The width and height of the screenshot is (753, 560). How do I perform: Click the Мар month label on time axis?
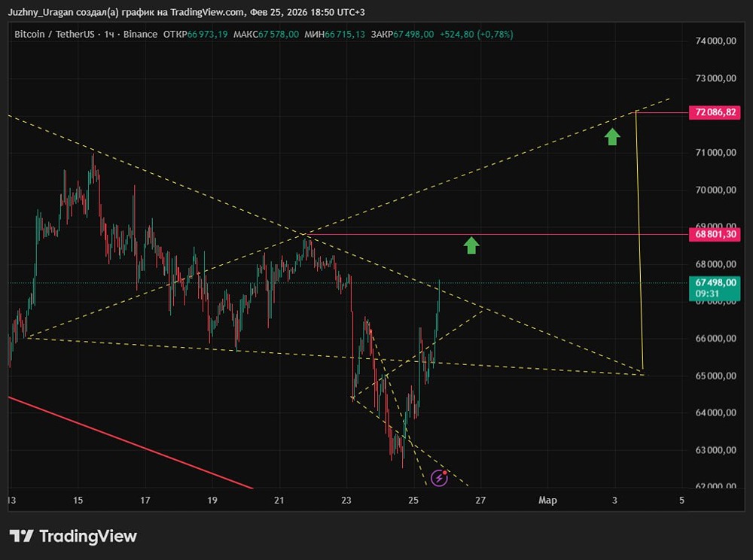pos(547,501)
